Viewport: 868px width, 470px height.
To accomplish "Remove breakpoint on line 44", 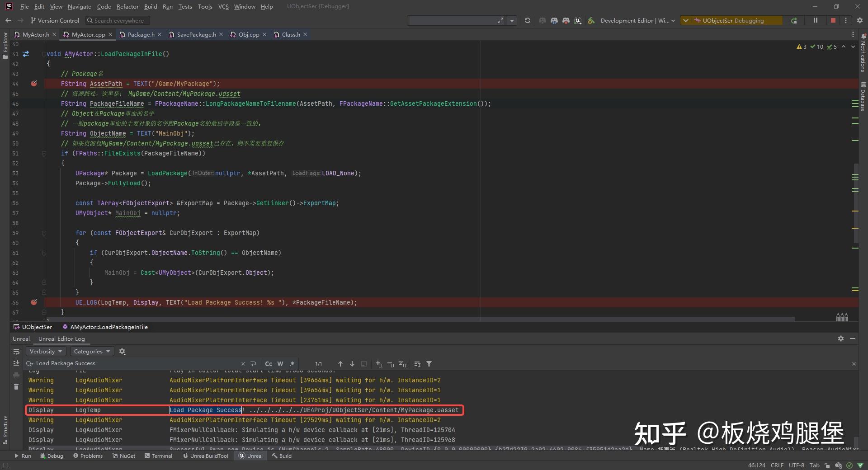I will 34,84.
